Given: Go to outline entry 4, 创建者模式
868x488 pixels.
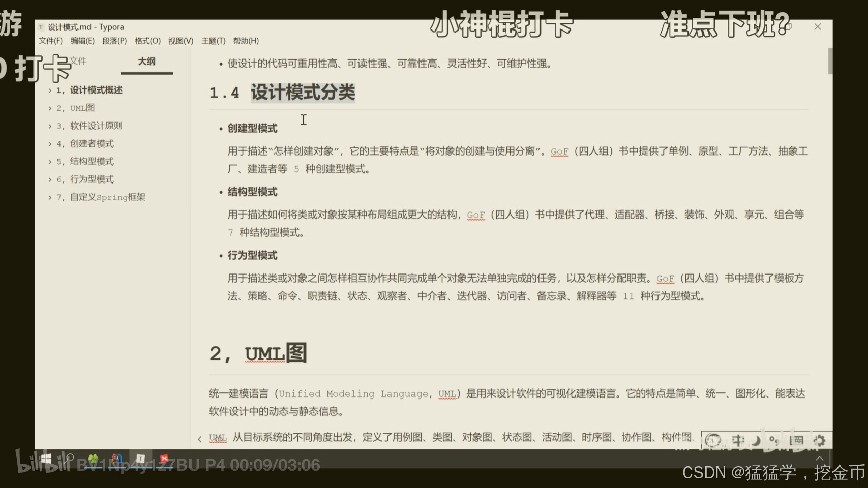Looking at the screenshot, I should tap(85, 143).
